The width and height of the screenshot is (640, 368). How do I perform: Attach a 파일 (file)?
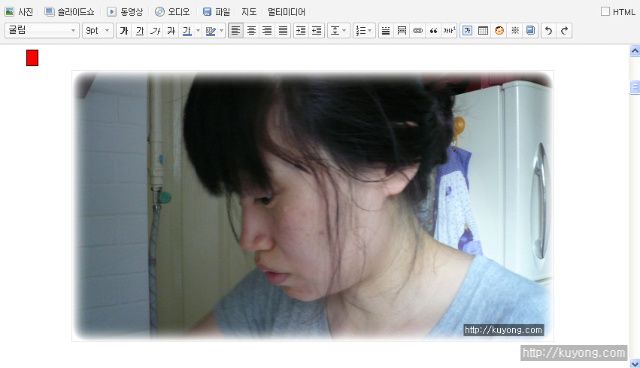pos(216,12)
